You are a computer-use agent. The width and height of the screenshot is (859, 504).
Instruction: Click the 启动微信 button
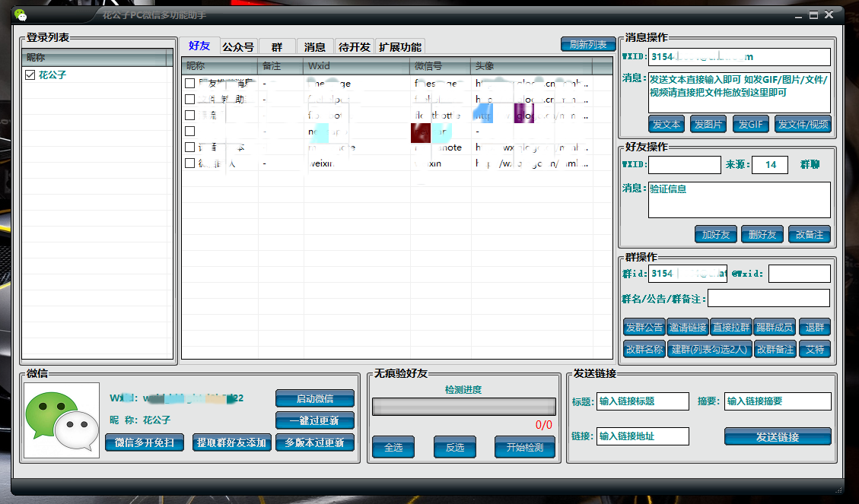point(315,398)
